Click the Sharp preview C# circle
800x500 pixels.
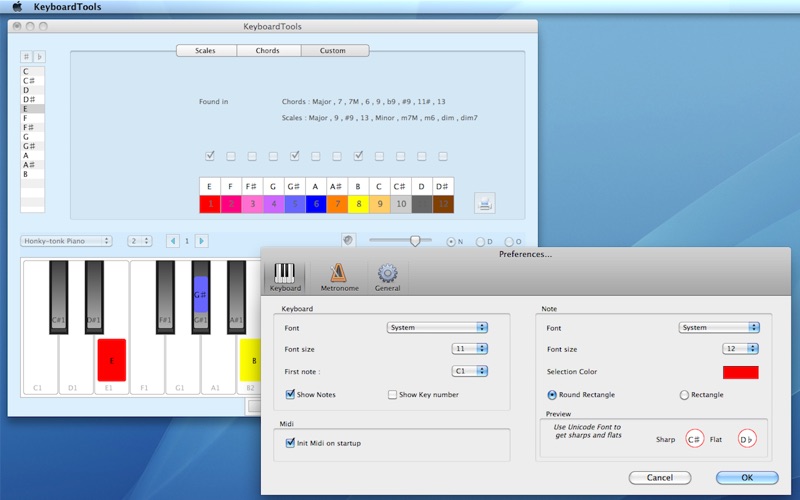tap(694, 439)
